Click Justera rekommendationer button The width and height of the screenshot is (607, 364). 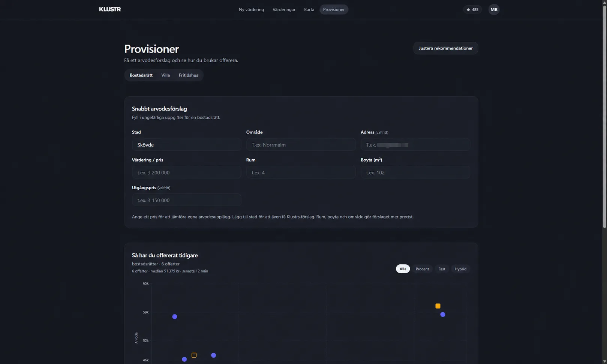[445, 48]
